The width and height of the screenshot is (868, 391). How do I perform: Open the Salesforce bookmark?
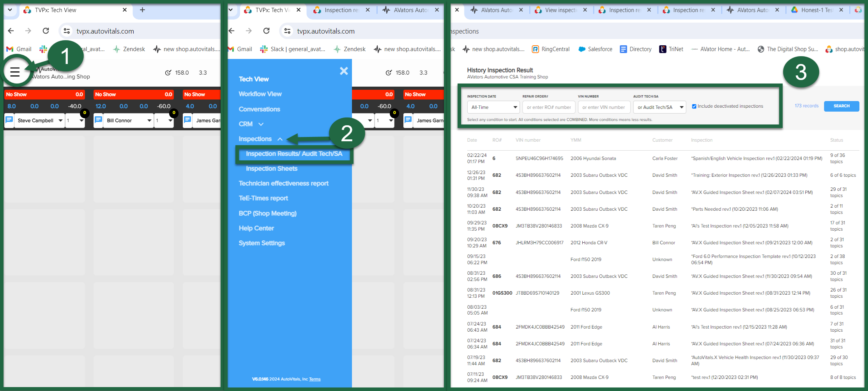pos(595,49)
